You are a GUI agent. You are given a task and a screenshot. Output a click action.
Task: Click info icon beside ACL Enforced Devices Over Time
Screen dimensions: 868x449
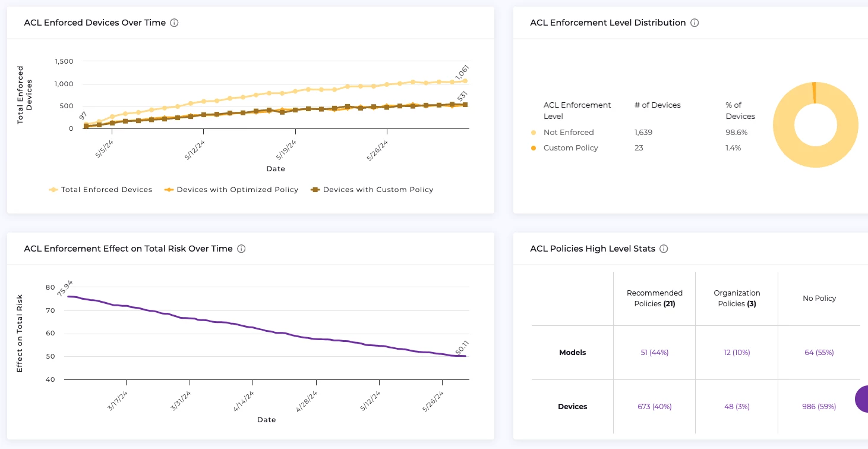point(174,23)
